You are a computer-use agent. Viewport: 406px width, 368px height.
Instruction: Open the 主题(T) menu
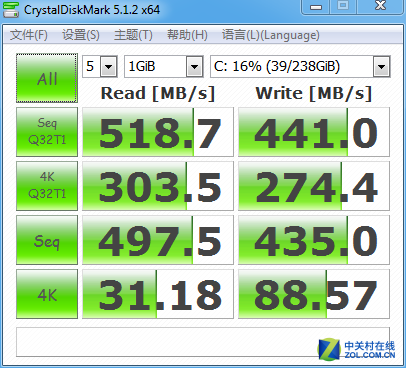[x=133, y=35]
